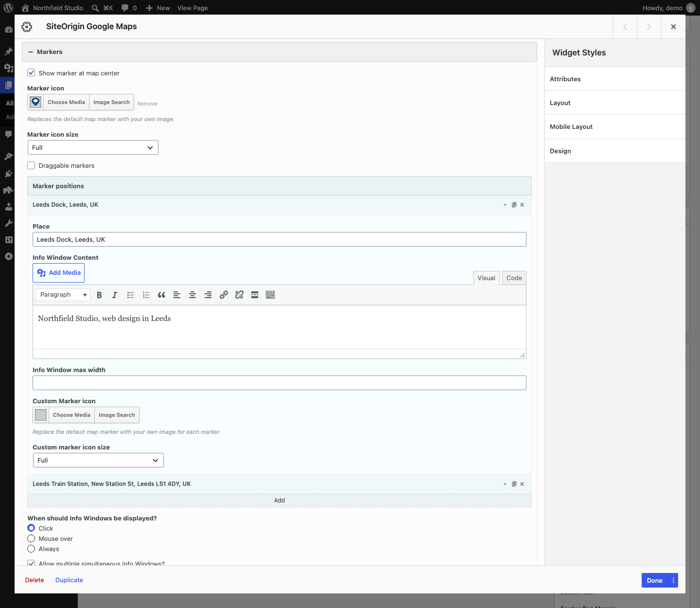Apply italic formatting in the editor
700x608 pixels.
point(115,295)
